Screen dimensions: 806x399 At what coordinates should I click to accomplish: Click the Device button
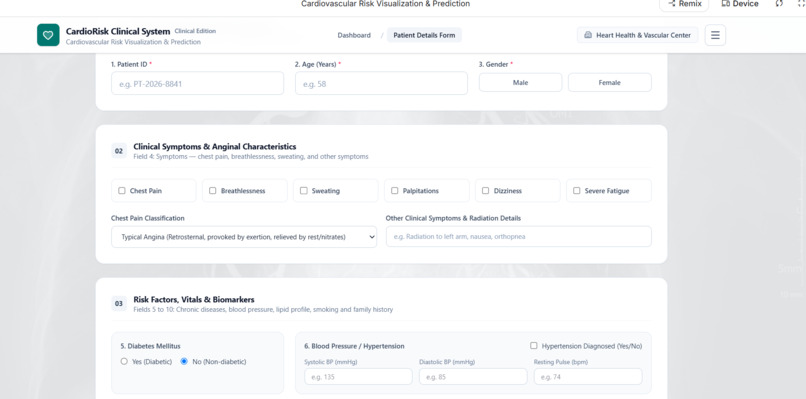pyautogui.click(x=740, y=4)
